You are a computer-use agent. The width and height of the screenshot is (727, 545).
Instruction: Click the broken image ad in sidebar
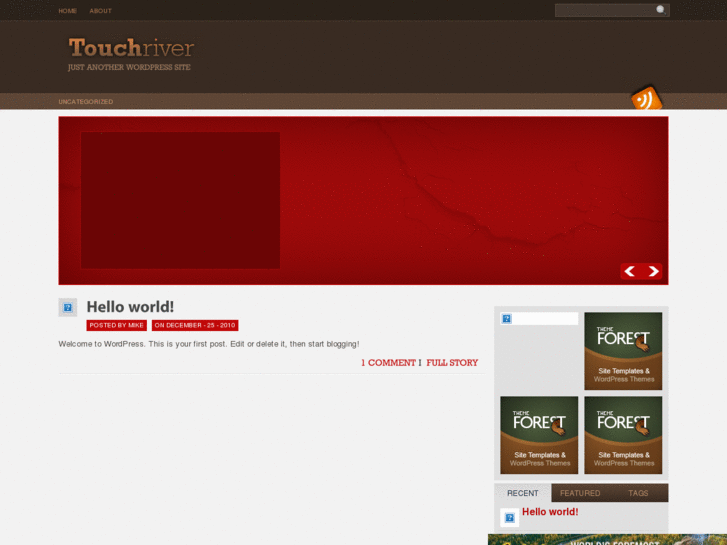point(539,319)
